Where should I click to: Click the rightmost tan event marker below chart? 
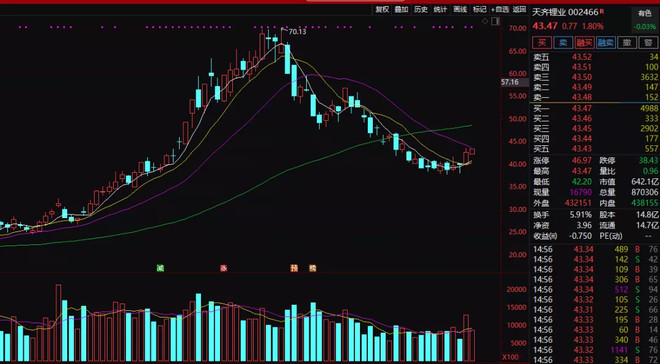click(x=312, y=268)
